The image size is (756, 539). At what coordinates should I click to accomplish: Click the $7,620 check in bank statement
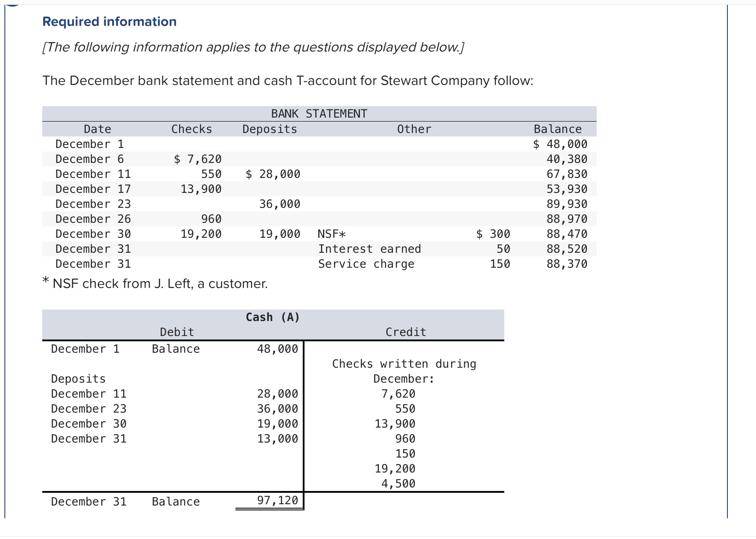click(198, 159)
